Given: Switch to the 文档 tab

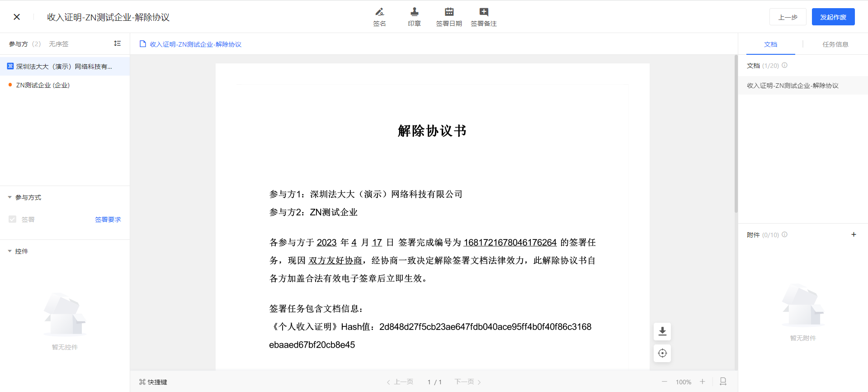Looking at the screenshot, I should click(771, 44).
